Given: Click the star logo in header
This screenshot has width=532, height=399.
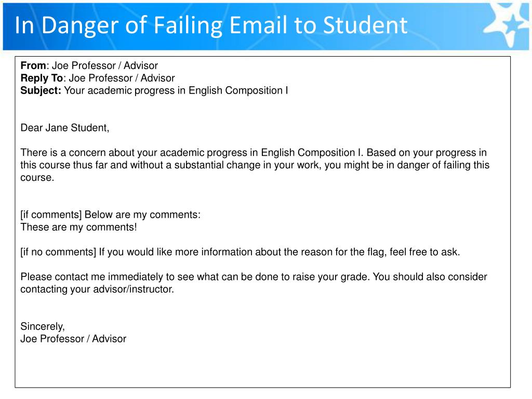Looking at the screenshot, I should click(x=507, y=25).
